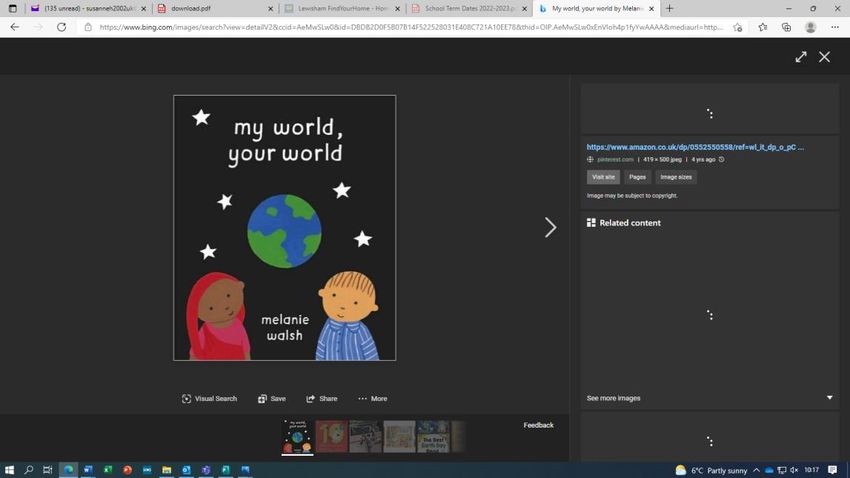
Task: Open Word from the taskbar
Action: (88, 470)
